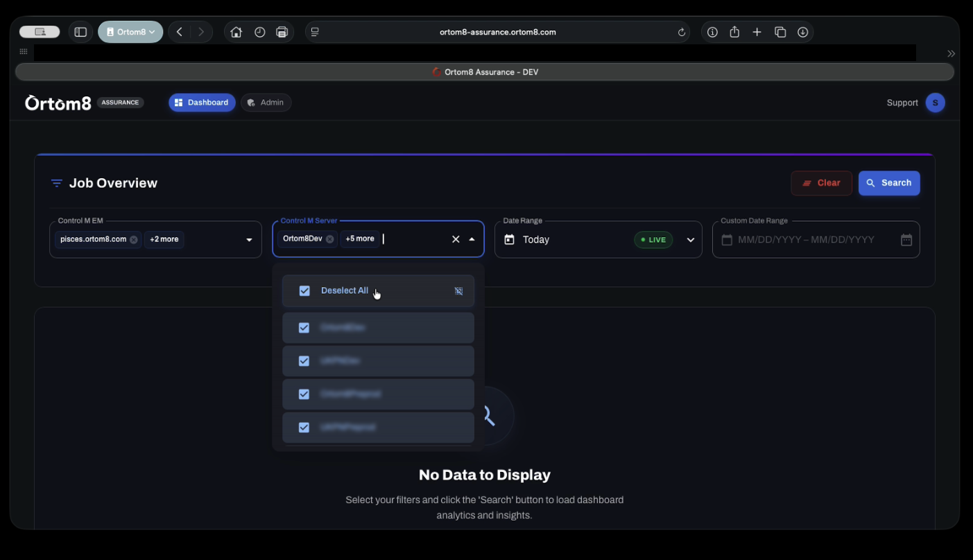Screen dimensions: 973x560
Task: Click the Ortom8 logo
Action: pos(58,103)
